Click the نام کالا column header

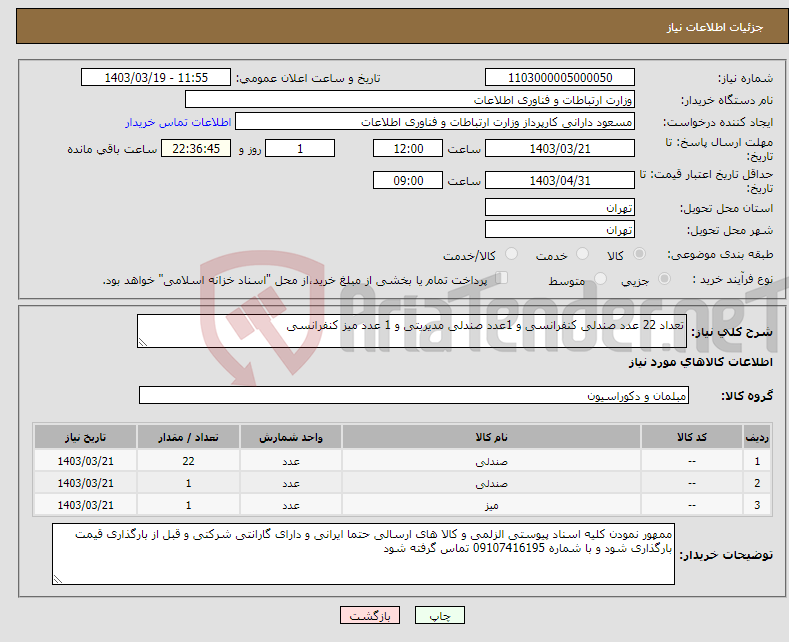tap(491, 437)
